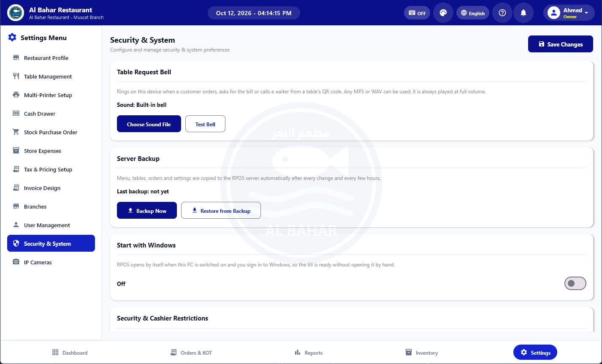The width and height of the screenshot is (602, 364).
Task: Click the IP Cameras camera icon
Action: tap(16, 262)
